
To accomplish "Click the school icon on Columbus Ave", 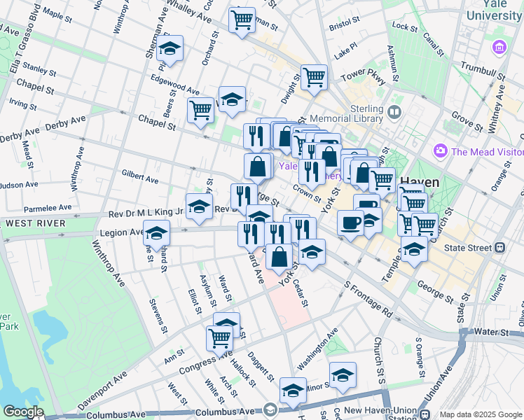I will pyautogui.click(x=270, y=409).
